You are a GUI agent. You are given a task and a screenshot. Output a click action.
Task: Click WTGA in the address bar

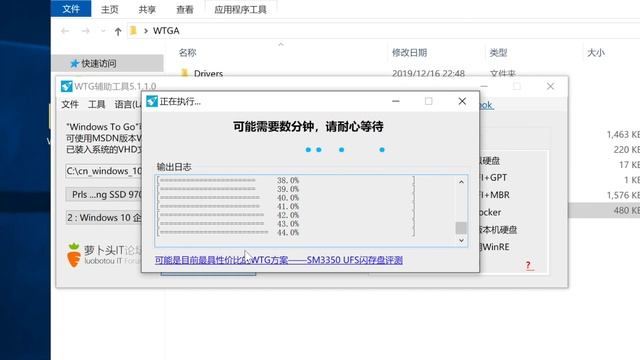(x=166, y=31)
